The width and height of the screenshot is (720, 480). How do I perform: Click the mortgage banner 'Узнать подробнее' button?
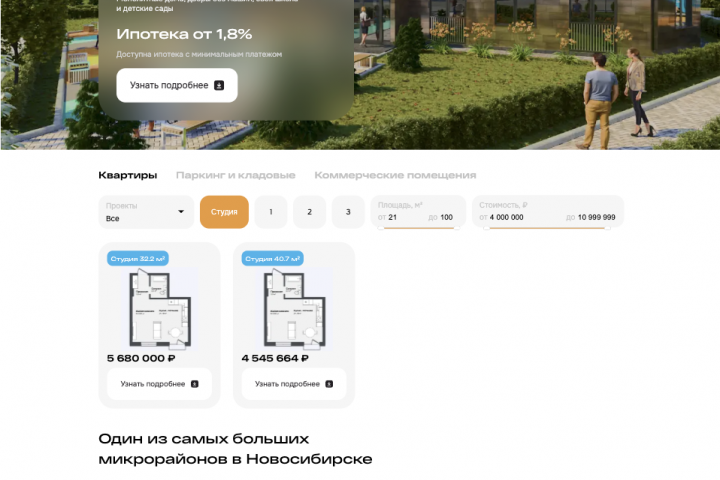tap(177, 85)
